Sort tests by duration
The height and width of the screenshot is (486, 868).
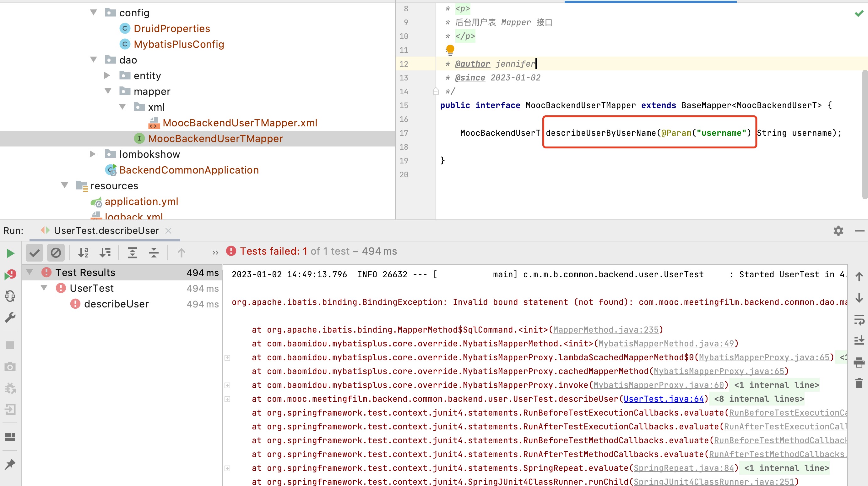point(105,253)
